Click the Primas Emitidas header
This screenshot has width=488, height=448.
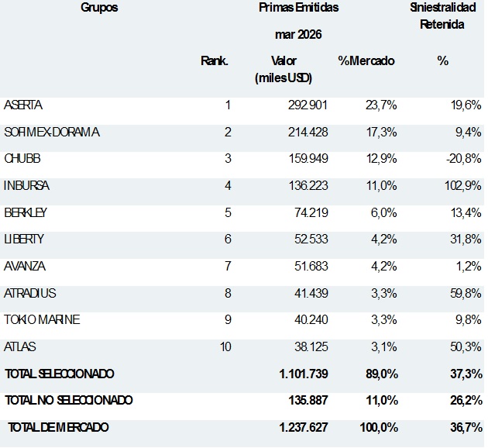[x=298, y=8]
